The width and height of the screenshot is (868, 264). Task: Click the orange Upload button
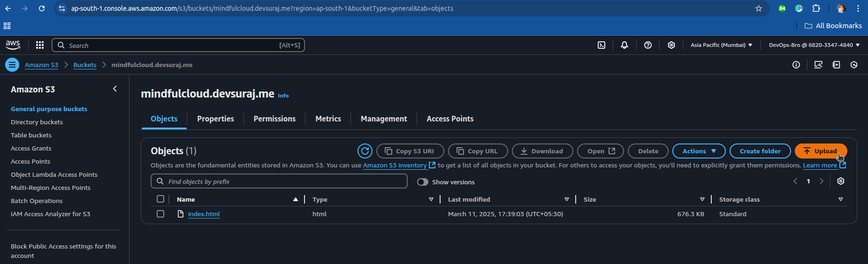[x=821, y=151]
